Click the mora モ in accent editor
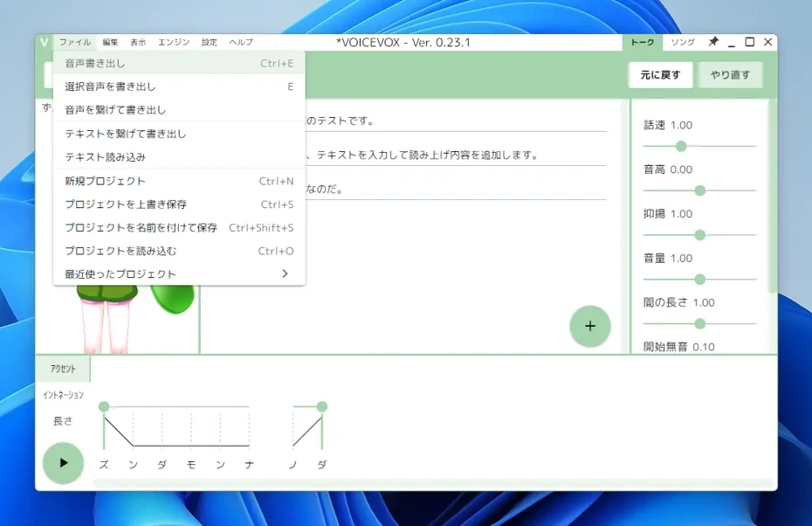 (x=191, y=465)
